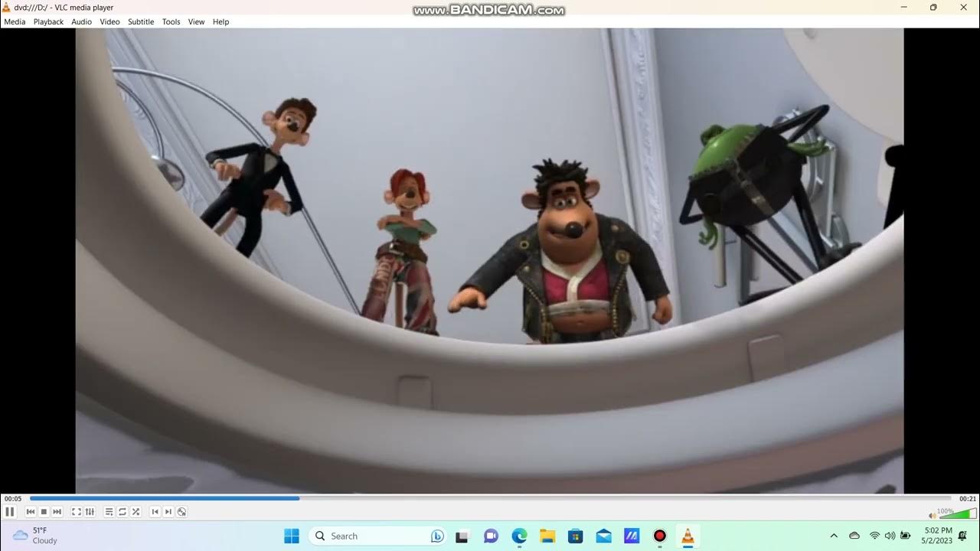Minimize the VLC window
980x551 pixels.
point(903,8)
